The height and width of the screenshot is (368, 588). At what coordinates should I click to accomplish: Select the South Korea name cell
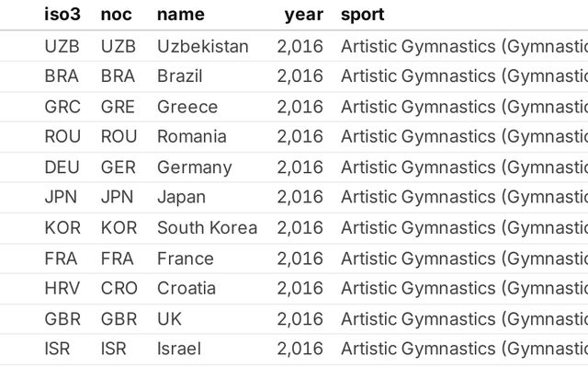pyautogui.click(x=208, y=227)
